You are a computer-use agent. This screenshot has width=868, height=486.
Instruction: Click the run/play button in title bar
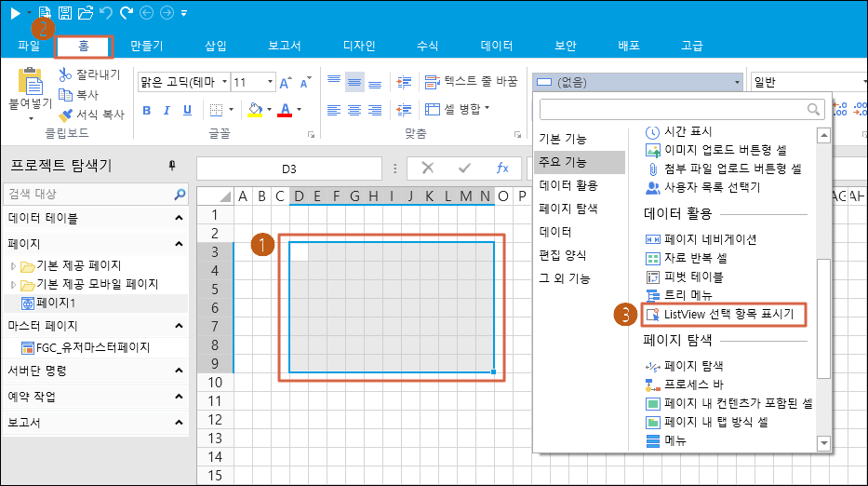(x=16, y=13)
